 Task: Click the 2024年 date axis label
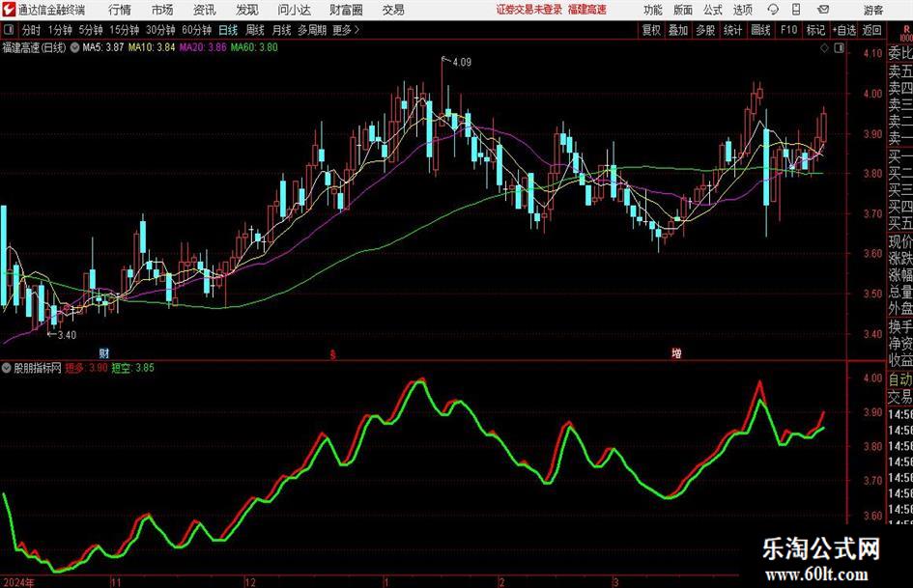(x=18, y=582)
